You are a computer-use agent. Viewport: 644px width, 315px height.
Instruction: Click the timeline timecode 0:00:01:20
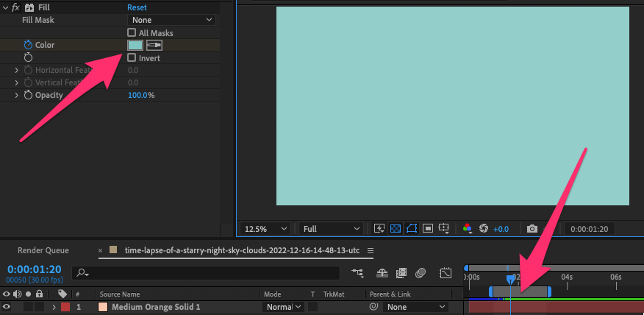coord(35,270)
